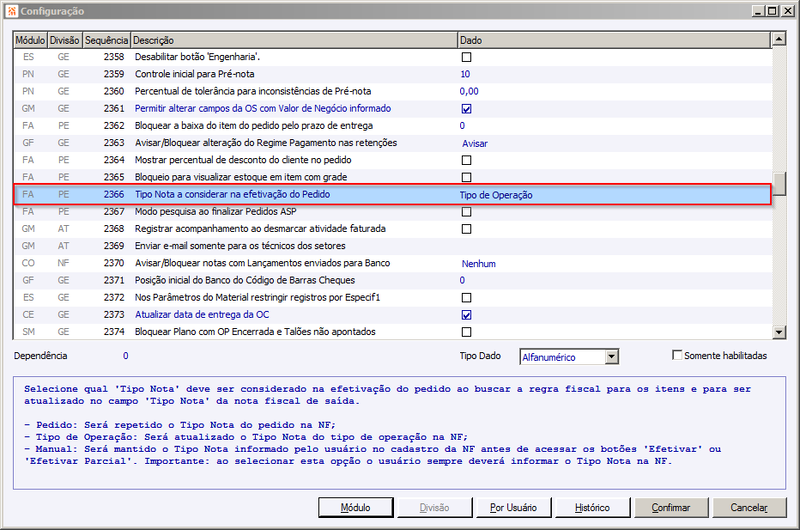Click the '0,00' value in row 2360

click(469, 91)
